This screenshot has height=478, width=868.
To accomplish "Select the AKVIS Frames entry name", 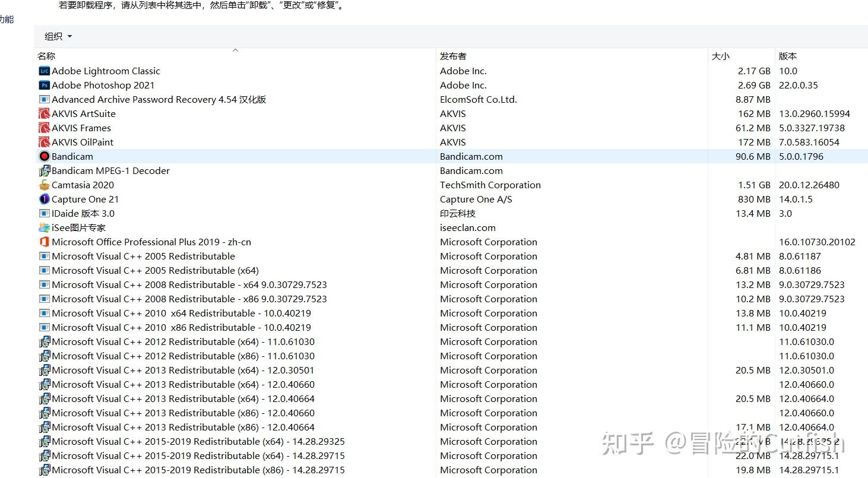I will pyautogui.click(x=81, y=128).
